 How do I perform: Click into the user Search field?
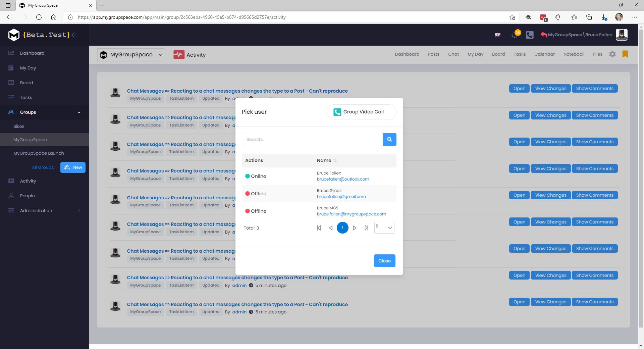point(312,139)
